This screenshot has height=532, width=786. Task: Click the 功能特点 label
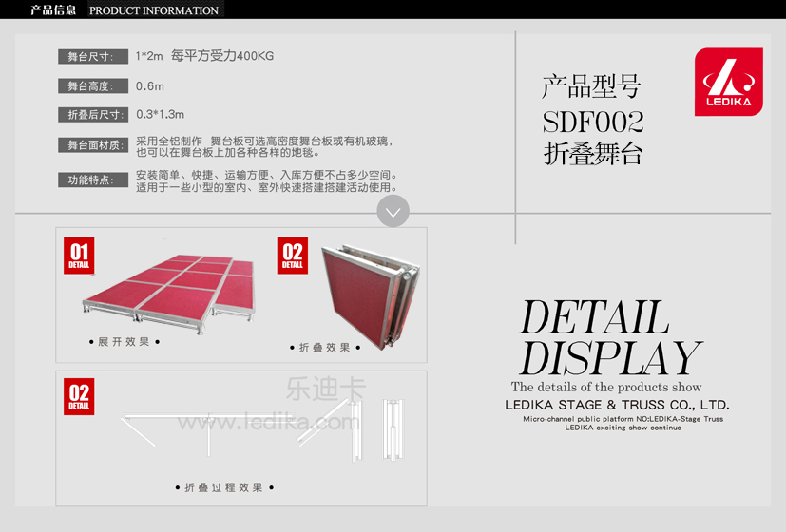click(x=93, y=180)
